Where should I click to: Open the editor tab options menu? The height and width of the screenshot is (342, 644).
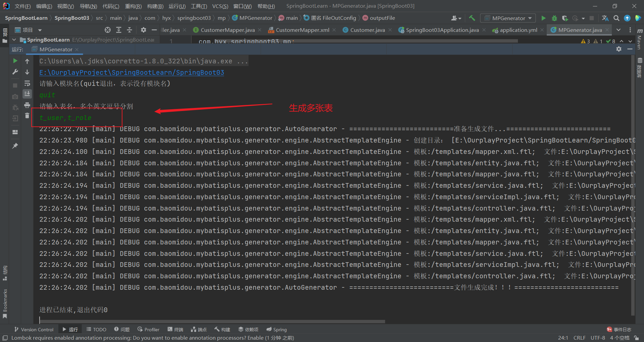point(630,30)
